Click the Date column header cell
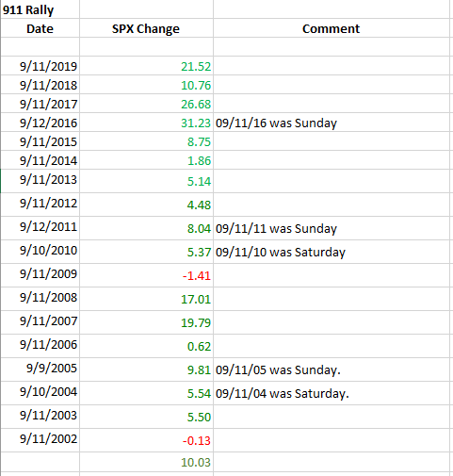The width and height of the screenshot is (453, 476). 40,28
